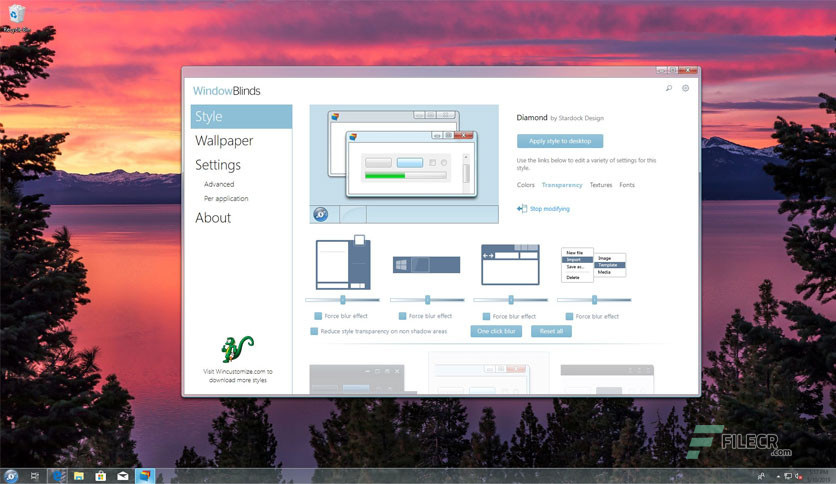Click the network icon in the system tray

788,476
